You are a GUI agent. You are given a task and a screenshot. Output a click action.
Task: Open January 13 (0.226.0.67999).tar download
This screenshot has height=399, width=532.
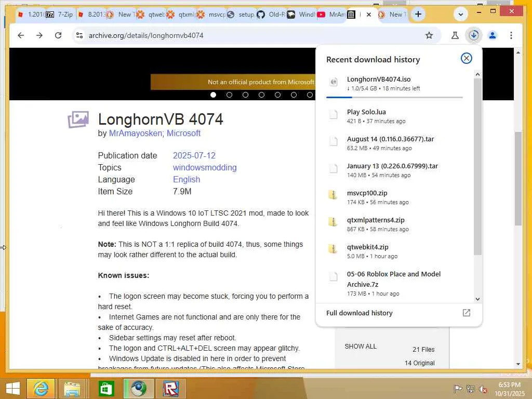pyautogui.click(x=395, y=170)
